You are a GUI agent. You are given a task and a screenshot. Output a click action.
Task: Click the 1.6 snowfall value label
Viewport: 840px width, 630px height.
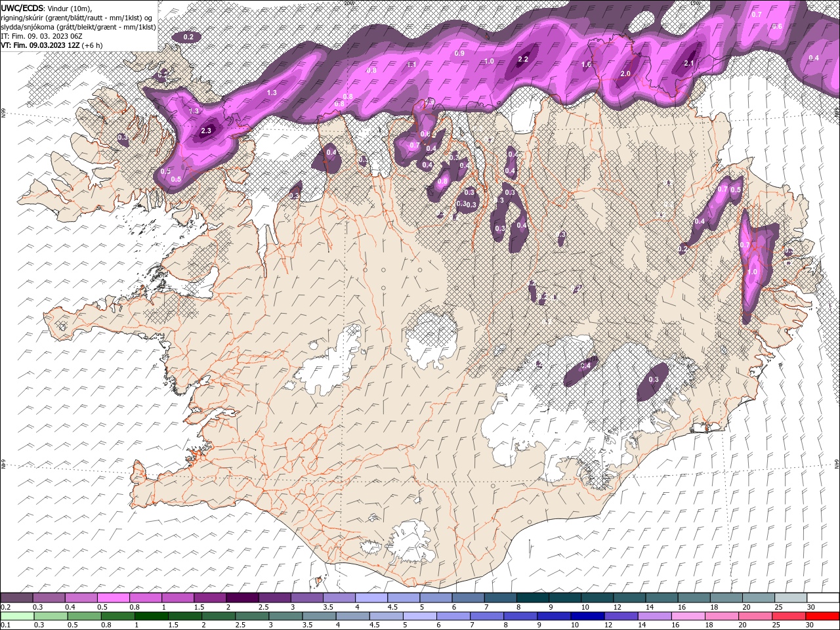[587, 64]
